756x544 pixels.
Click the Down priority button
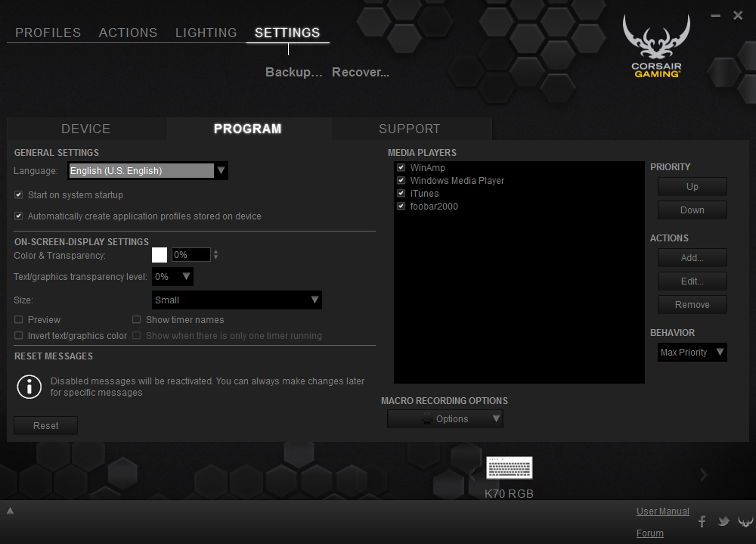tap(692, 210)
